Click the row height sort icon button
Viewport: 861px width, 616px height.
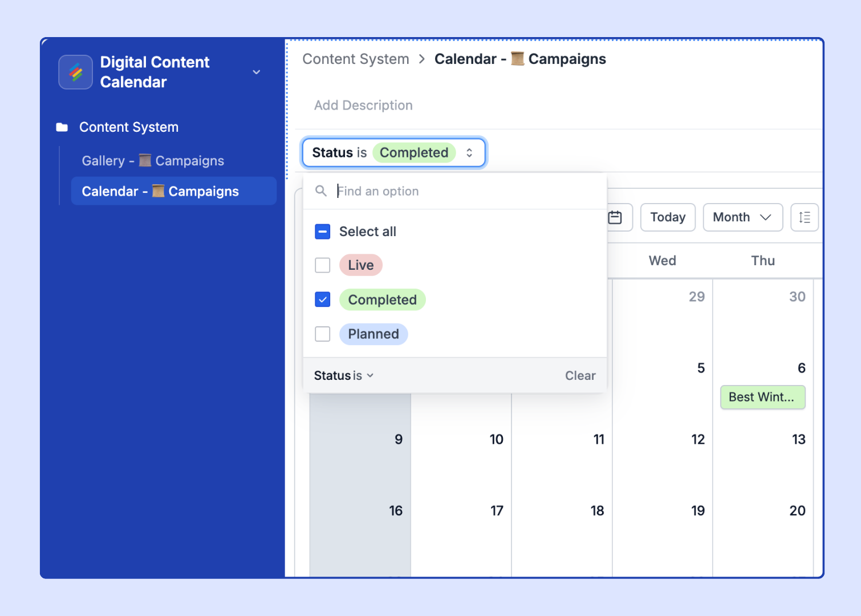tap(805, 217)
